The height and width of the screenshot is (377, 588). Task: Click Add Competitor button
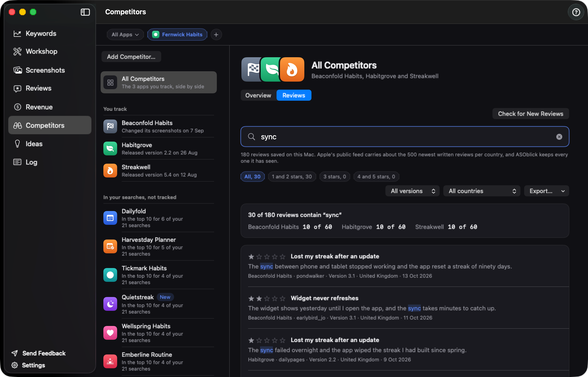[x=131, y=57]
